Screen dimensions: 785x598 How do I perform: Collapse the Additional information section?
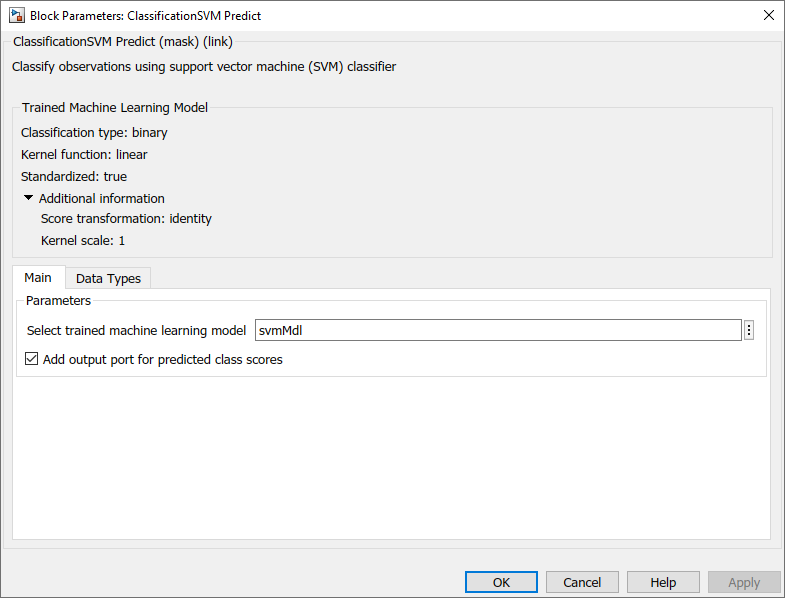click(29, 198)
